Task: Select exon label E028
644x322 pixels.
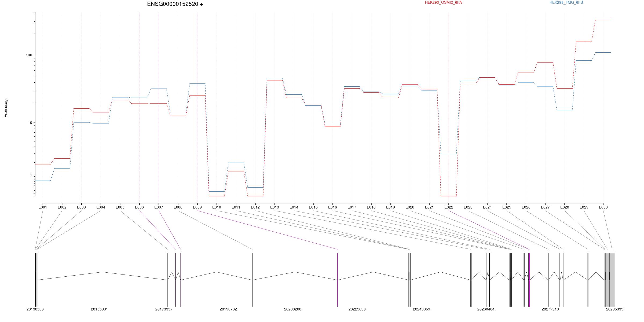Action: point(565,207)
